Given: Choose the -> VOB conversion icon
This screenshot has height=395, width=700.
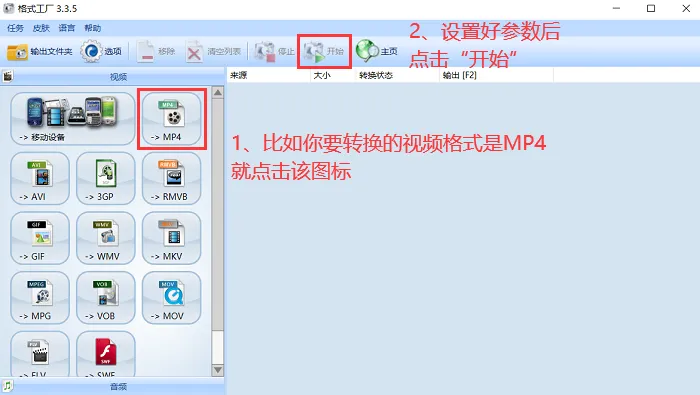Looking at the screenshot, I should (x=106, y=298).
